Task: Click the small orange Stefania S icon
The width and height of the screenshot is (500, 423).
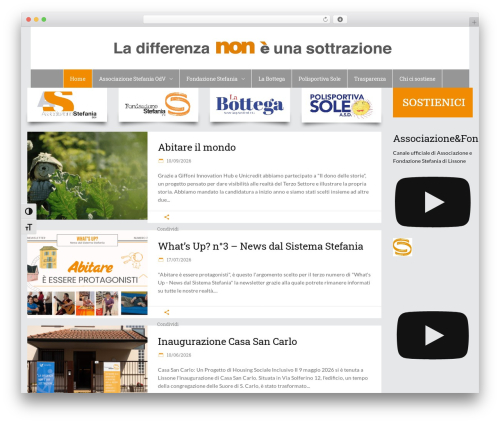Action: (402, 247)
